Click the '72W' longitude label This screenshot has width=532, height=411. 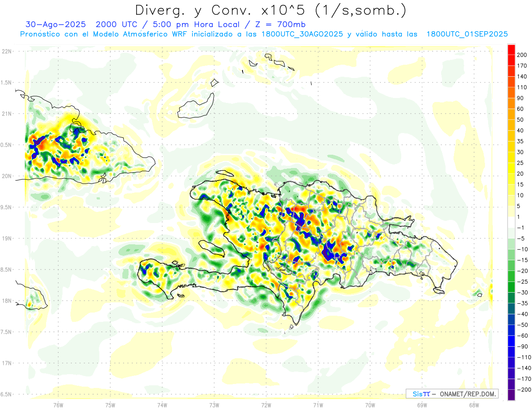click(266, 405)
